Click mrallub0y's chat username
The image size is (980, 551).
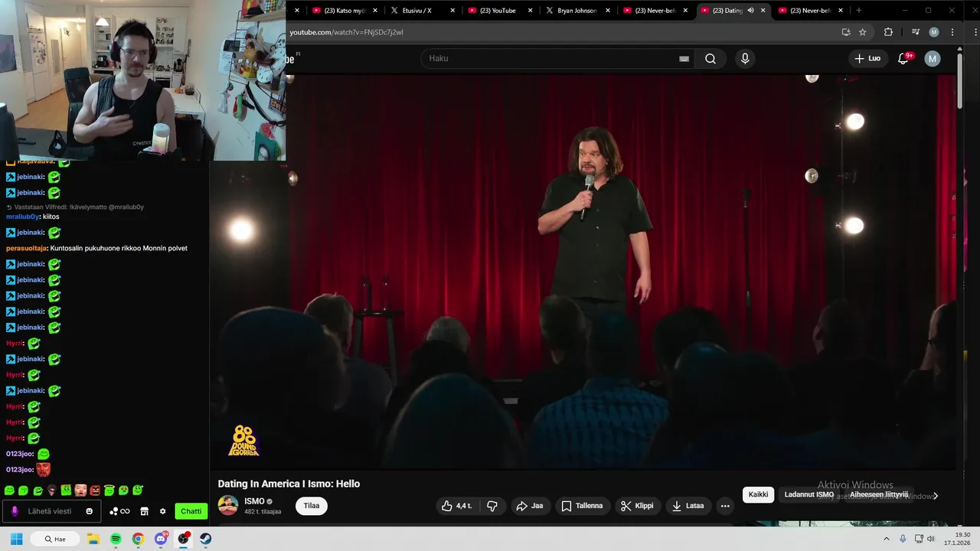coord(22,217)
